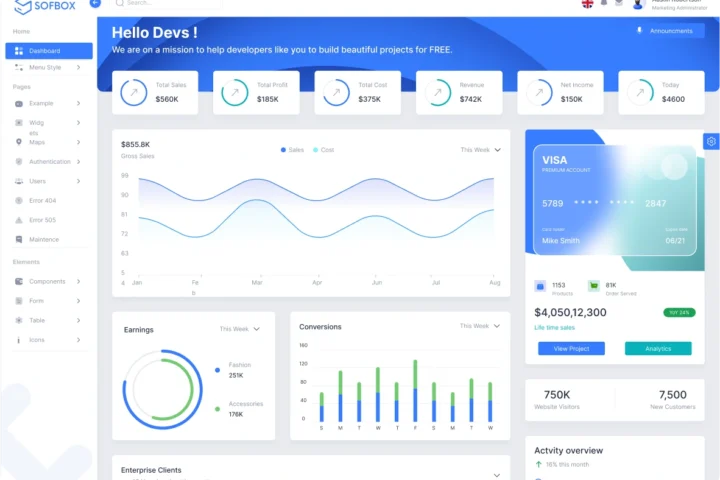Toggle the Sales legend in chart
The image size is (720, 480).
pos(293,150)
